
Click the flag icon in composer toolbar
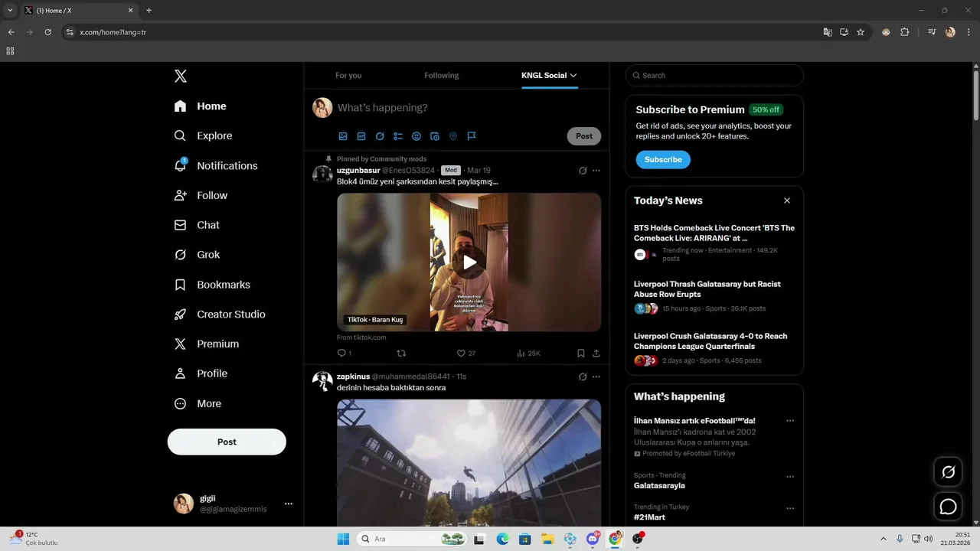(472, 136)
